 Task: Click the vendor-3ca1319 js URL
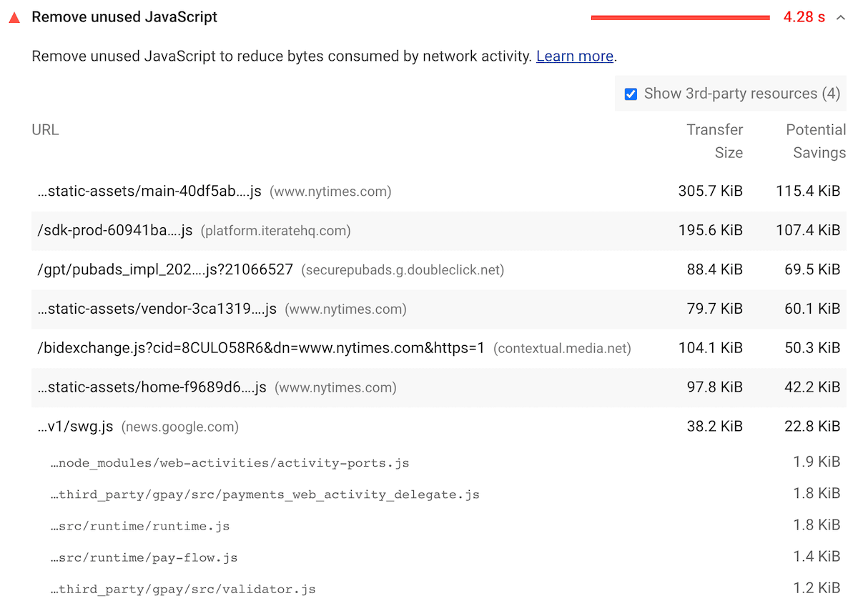tap(157, 309)
